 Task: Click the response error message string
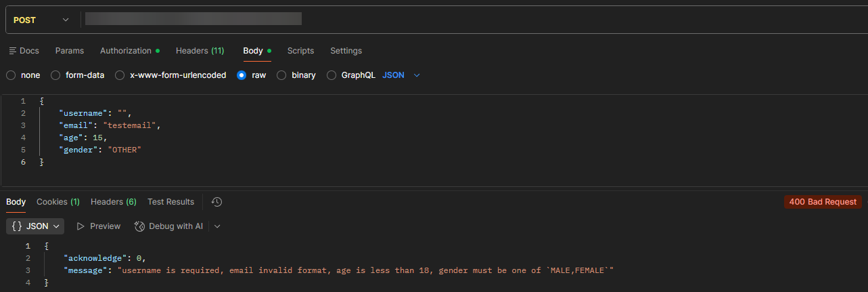[365, 270]
